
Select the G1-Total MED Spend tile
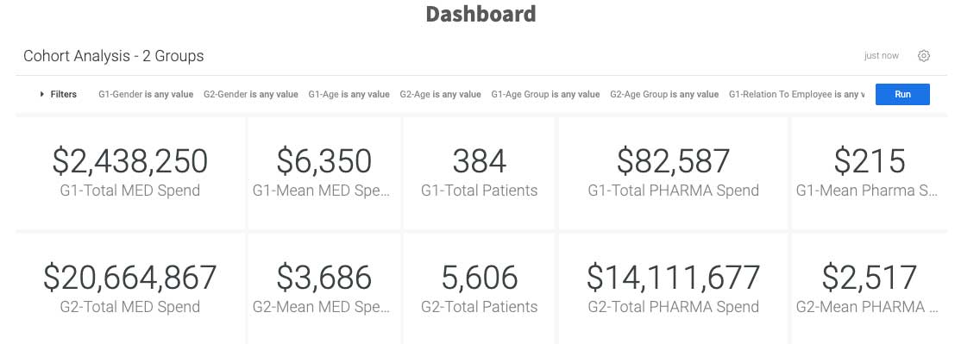pyautogui.click(x=130, y=173)
